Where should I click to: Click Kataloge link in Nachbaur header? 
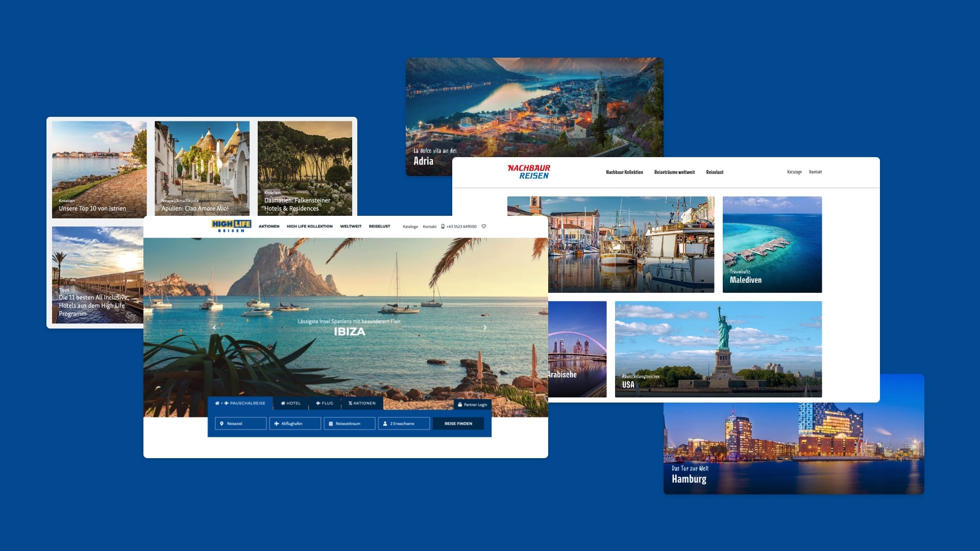(x=794, y=172)
